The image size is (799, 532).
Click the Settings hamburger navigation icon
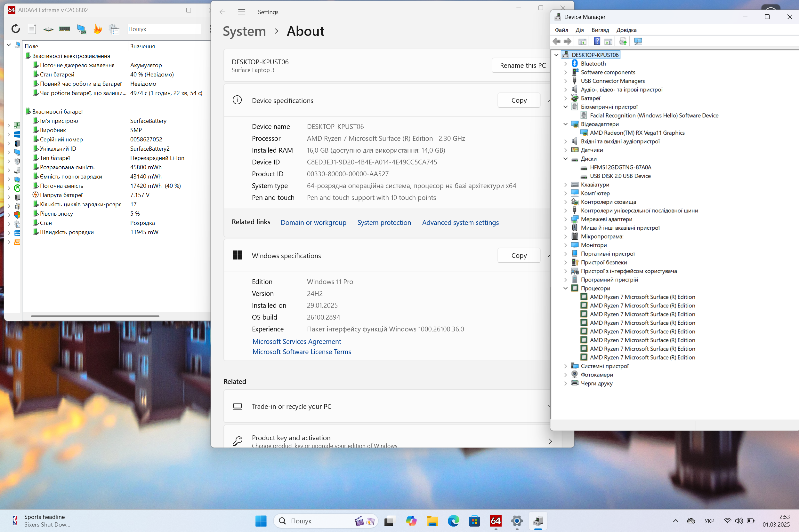[x=242, y=12]
